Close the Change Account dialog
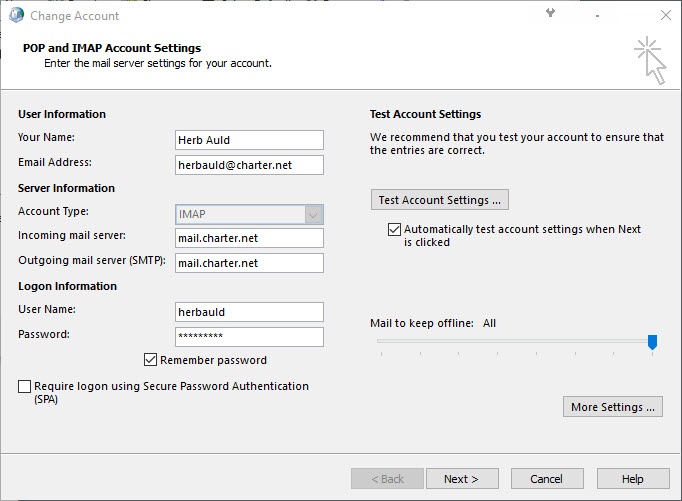This screenshot has height=501, width=682. point(665,15)
